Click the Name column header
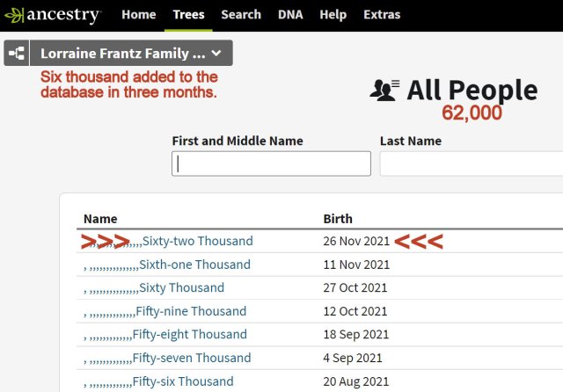 click(x=100, y=219)
